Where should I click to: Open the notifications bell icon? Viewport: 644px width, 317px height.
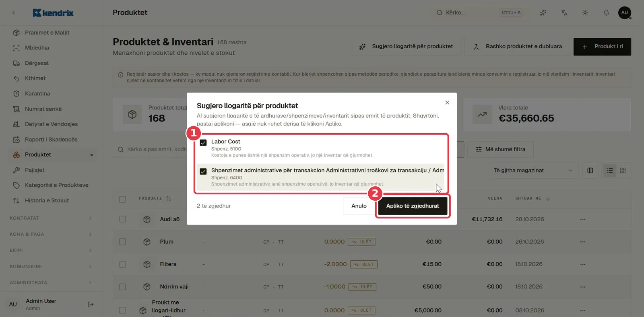(x=606, y=12)
